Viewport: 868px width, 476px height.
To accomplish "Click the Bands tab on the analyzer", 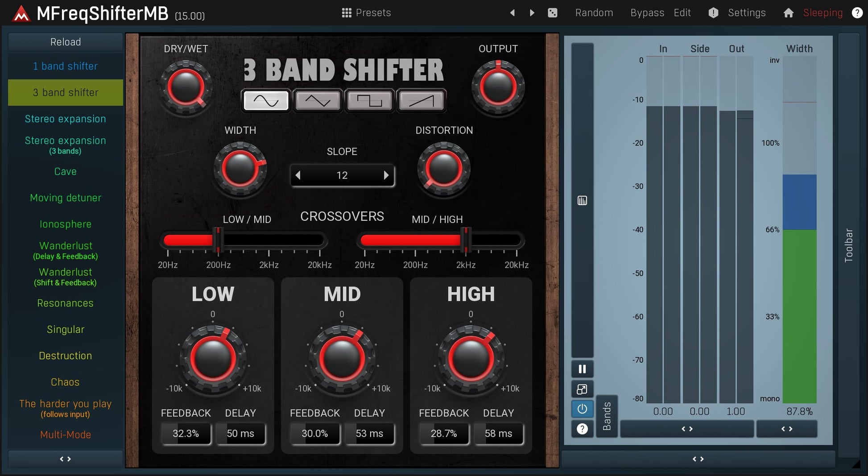I will pos(607,416).
